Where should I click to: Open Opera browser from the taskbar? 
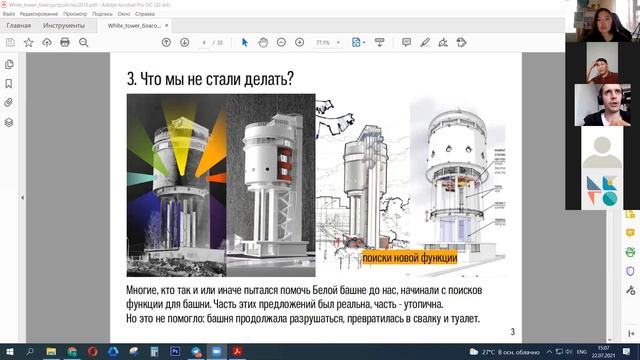93,351
